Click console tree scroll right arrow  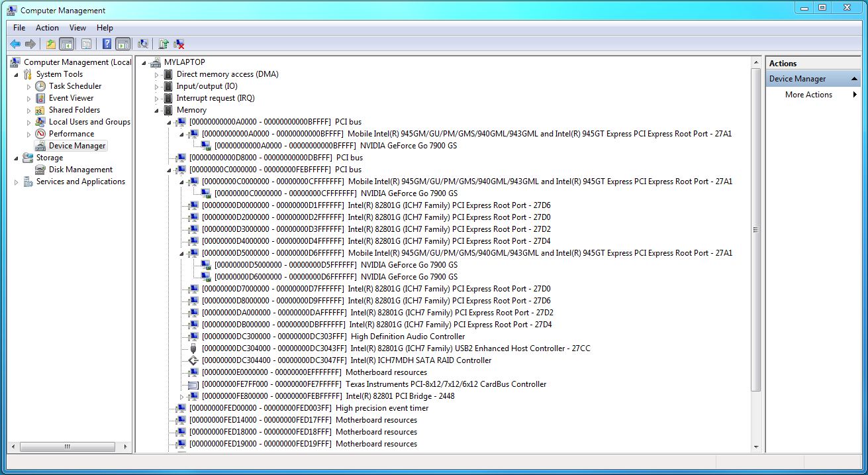[126, 447]
